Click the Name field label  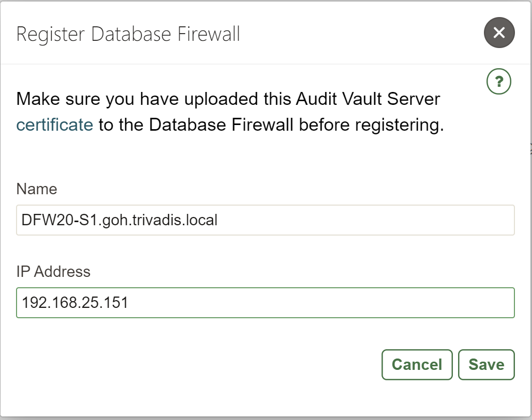pyautogui.click(x=36, y=189)
